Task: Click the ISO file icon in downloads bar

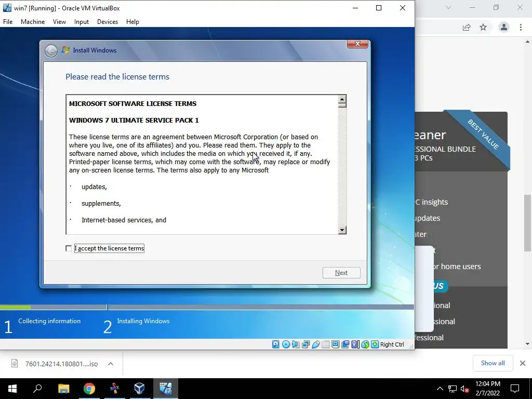Action: [x=15, y=364]
